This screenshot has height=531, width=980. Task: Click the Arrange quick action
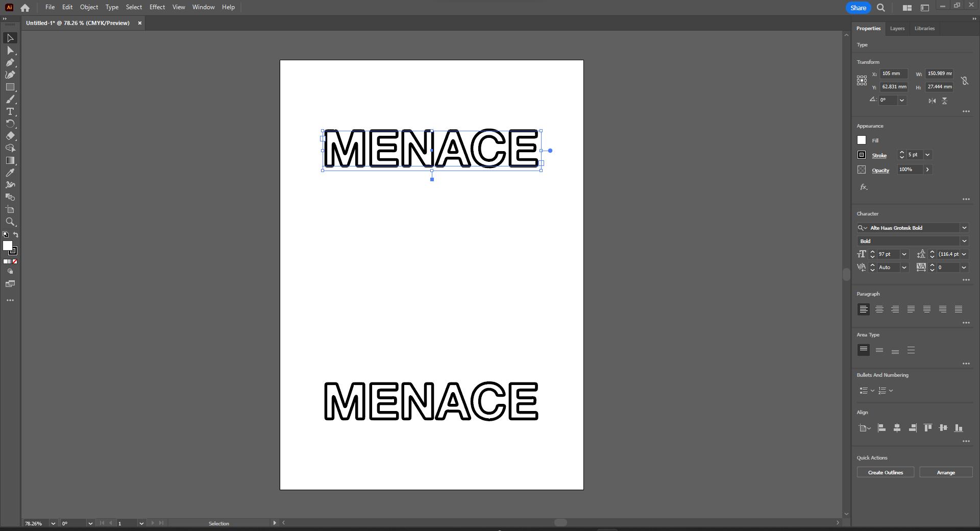(945, 472)
